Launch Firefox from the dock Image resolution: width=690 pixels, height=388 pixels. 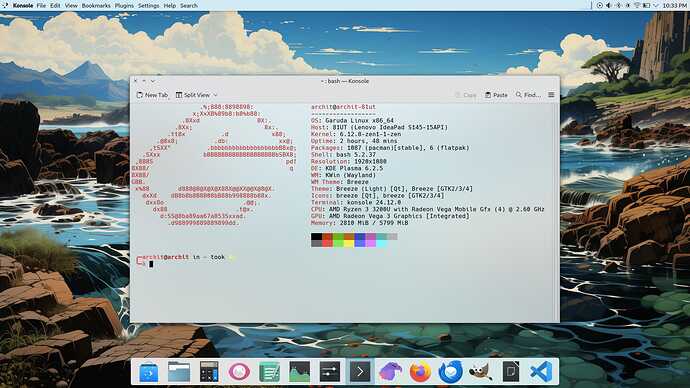point(420,372)
